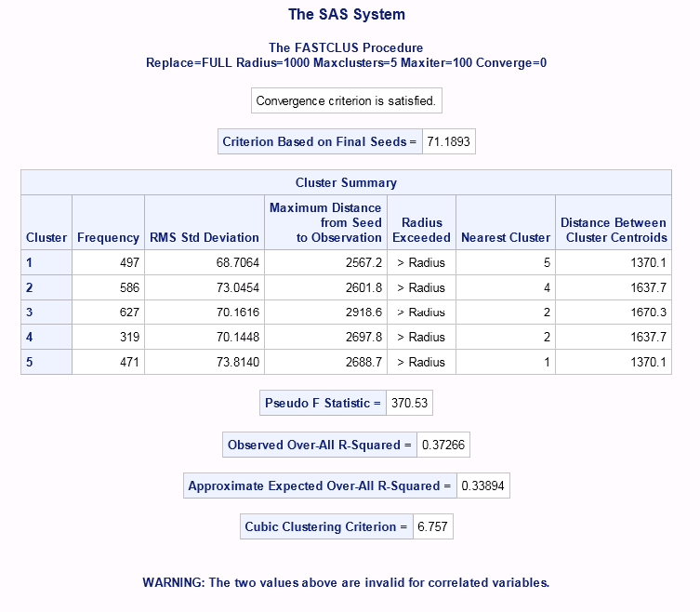The height and width of the screenshot is (612, 700).
Task: Click frequency value 627
Action: click(108, 312)
